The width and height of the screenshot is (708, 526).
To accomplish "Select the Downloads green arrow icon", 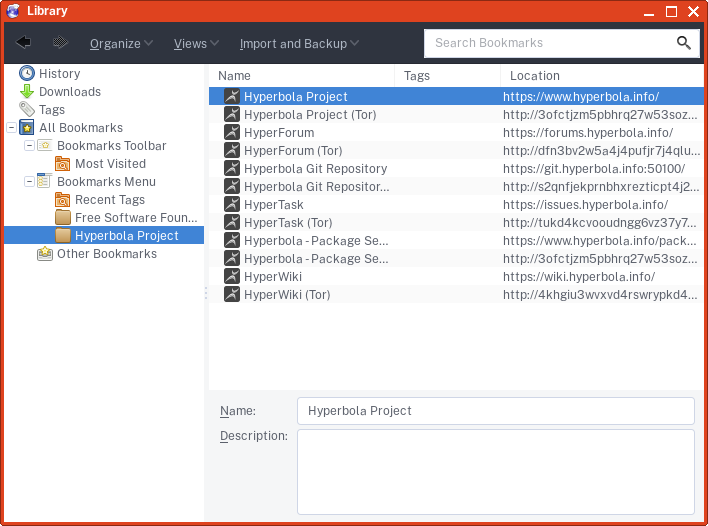I will pyautogui.click(x=27, y=92).
